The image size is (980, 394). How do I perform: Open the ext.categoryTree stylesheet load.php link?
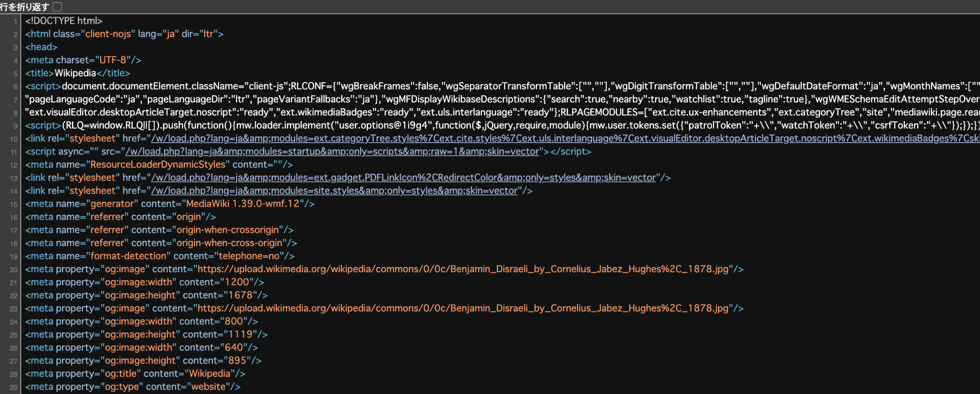pos(565,139)
